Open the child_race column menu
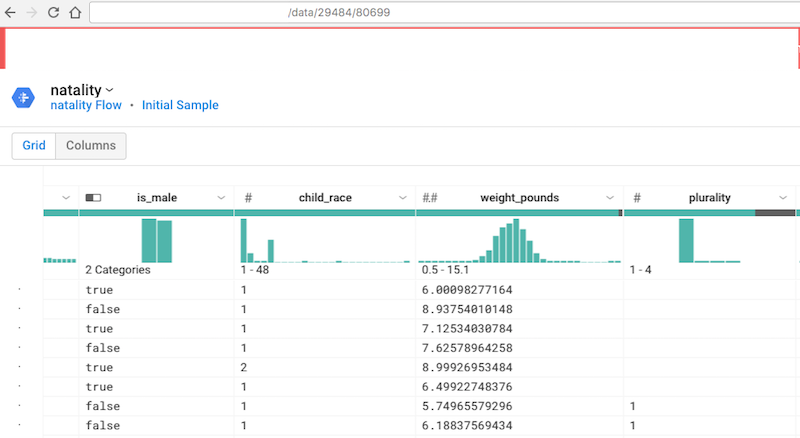 pyautogui.click(x=403, y=198)
